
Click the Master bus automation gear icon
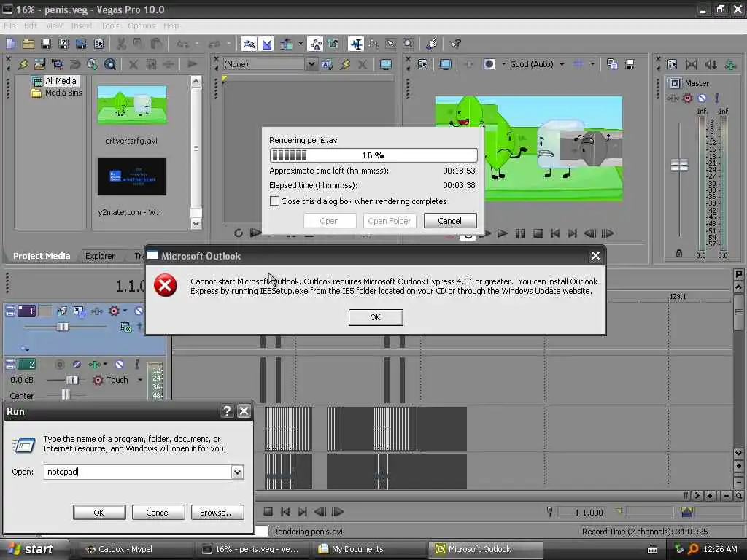687,98
